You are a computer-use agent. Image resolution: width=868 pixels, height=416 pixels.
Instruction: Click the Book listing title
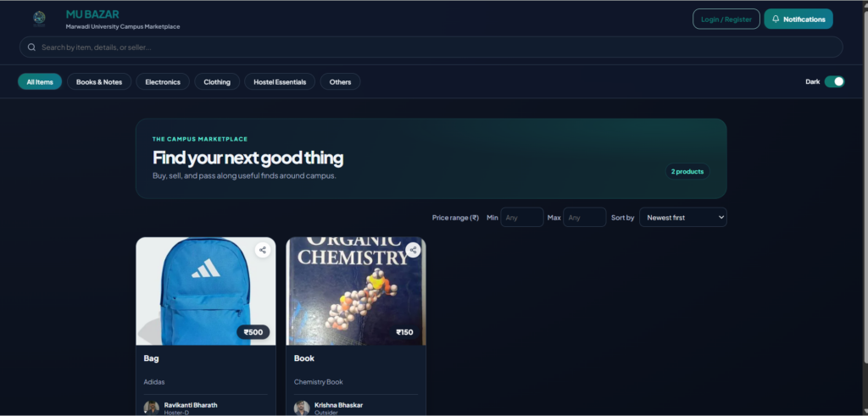pyautogui.click(x=304, y=358)
